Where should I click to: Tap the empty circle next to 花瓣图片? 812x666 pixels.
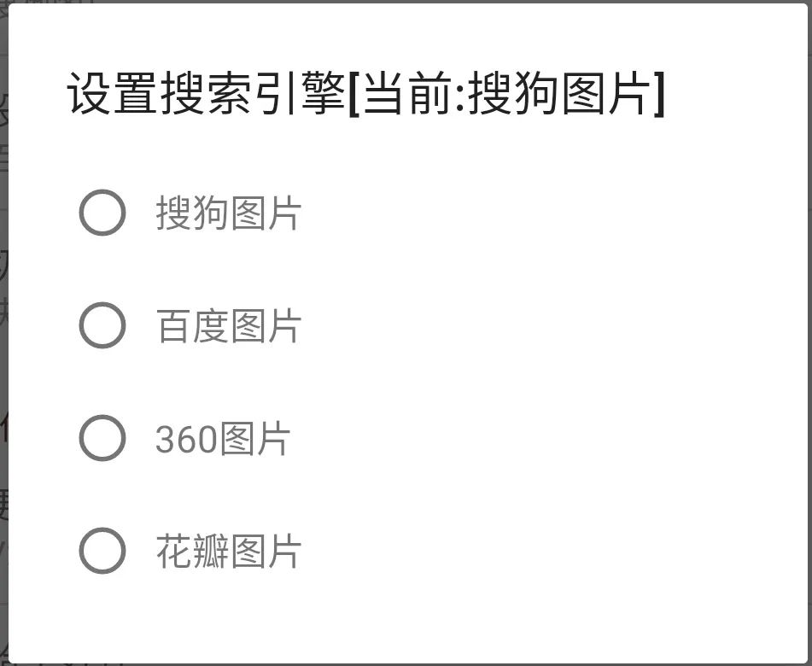coord(102,552)
